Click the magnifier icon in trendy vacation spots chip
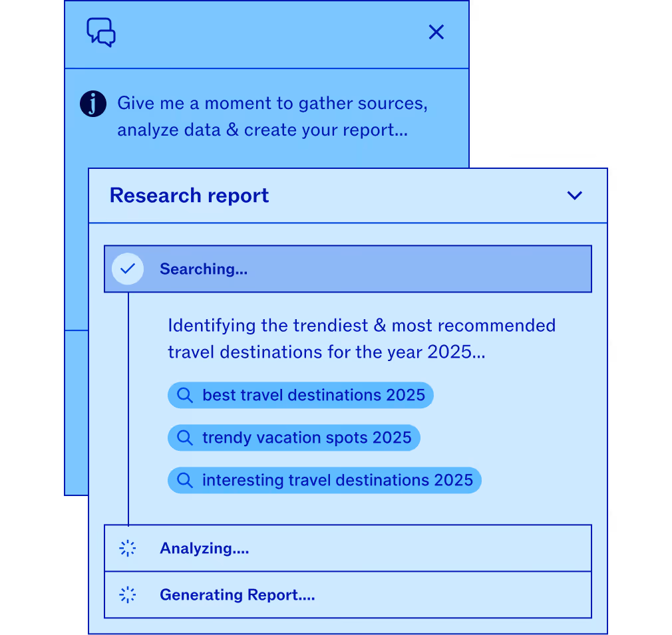Viewport: 672px width, 635px height. [184, 438]
